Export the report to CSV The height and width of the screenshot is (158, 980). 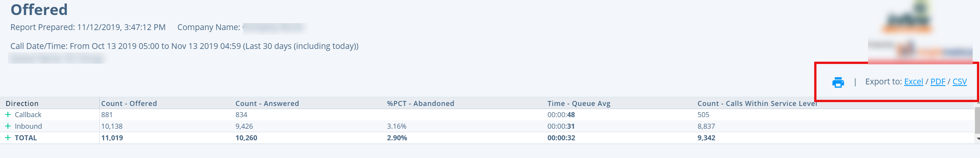(960, 82)
